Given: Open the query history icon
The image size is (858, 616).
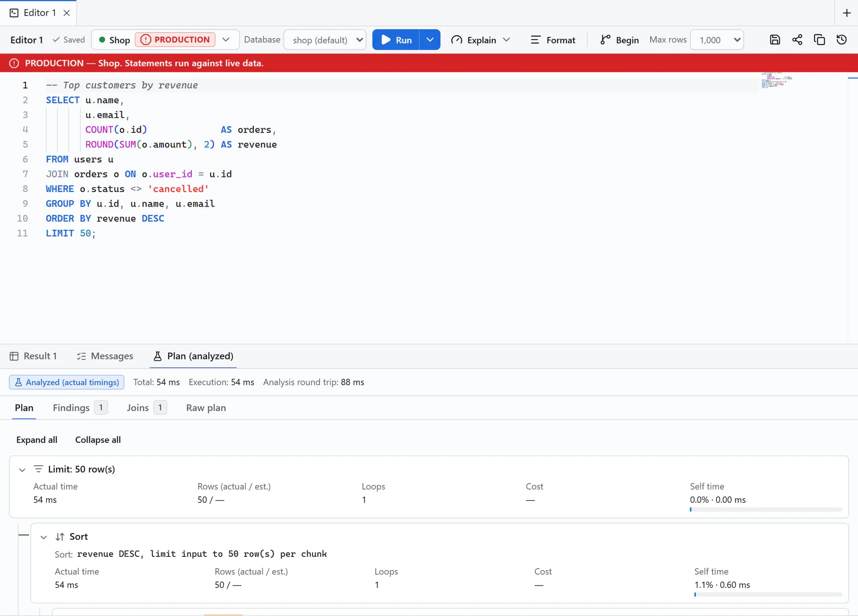Looking at the screenshot, I should (x=842, y=40).
